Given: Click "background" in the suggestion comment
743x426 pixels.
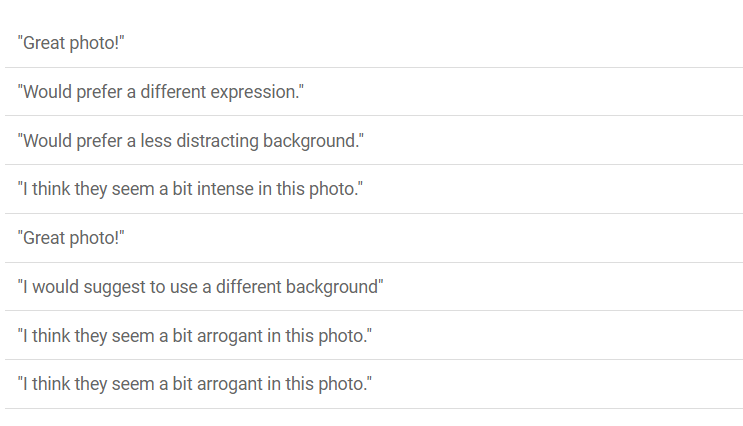Looking at the screenshot, I should [335, 287].
